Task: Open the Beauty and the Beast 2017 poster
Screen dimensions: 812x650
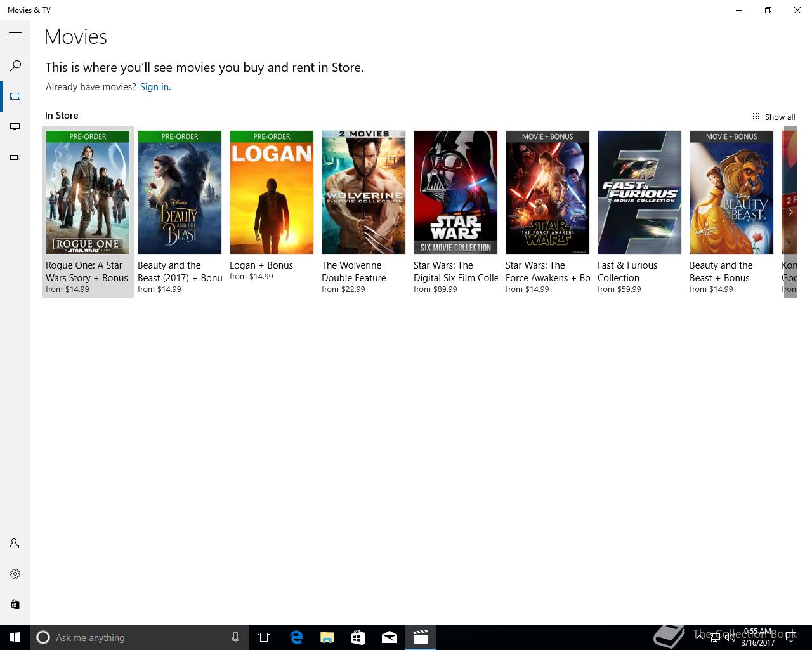Action: click(180, 192)
